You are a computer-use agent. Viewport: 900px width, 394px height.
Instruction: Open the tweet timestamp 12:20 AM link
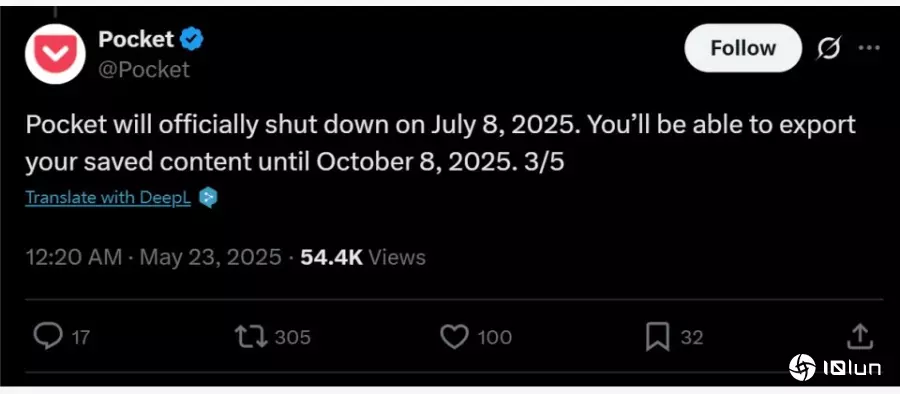click(73, 257)
